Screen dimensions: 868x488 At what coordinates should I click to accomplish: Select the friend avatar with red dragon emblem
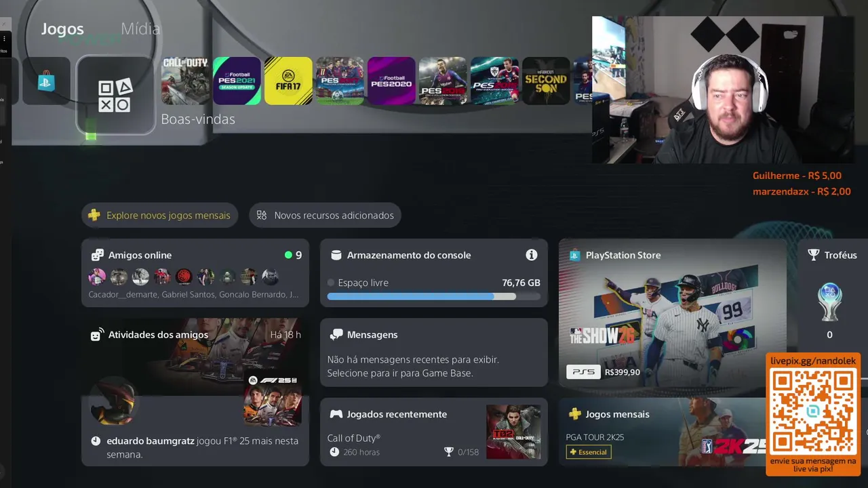pos(184,277)
